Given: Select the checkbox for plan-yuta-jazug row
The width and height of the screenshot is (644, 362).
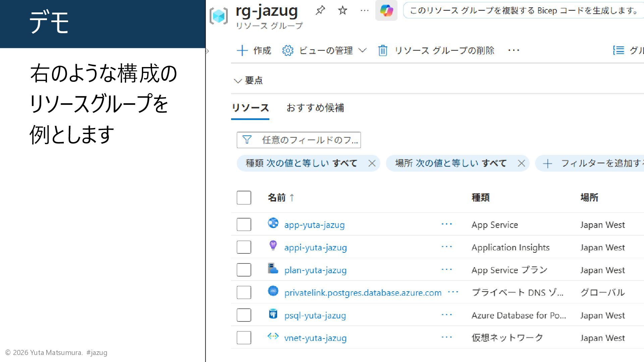Looking at the screenshot, I should click(x=244, y=270).
